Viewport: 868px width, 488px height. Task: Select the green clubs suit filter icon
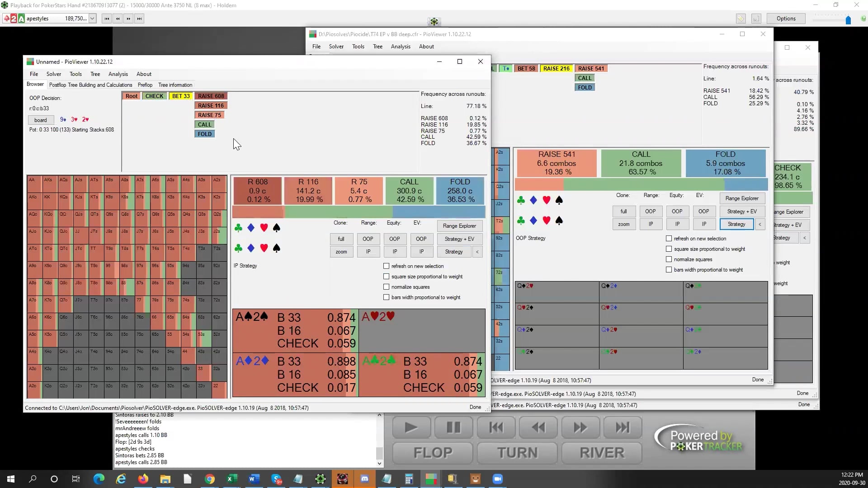point(238,228)
